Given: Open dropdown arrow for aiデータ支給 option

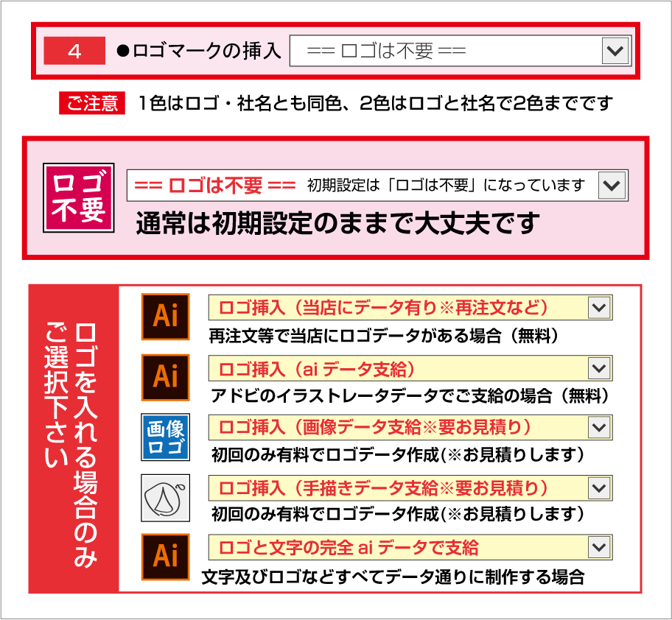Looking at the screenshot, I should point(599,368).
